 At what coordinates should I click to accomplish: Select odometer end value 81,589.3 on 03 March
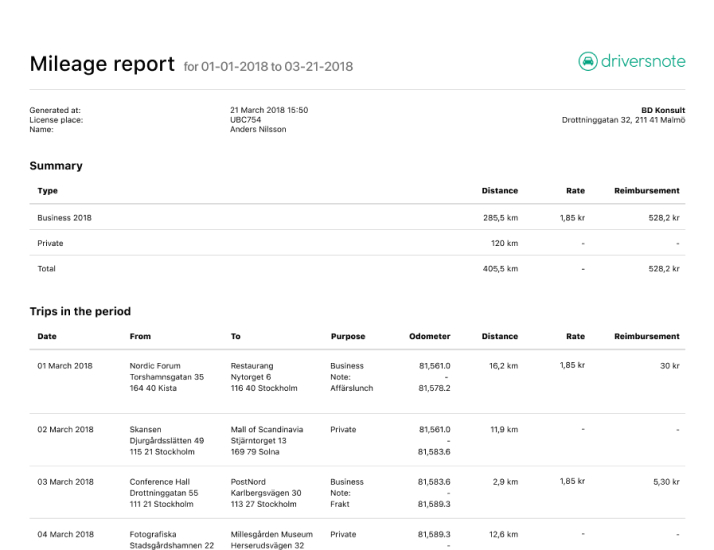coord(434,504)
